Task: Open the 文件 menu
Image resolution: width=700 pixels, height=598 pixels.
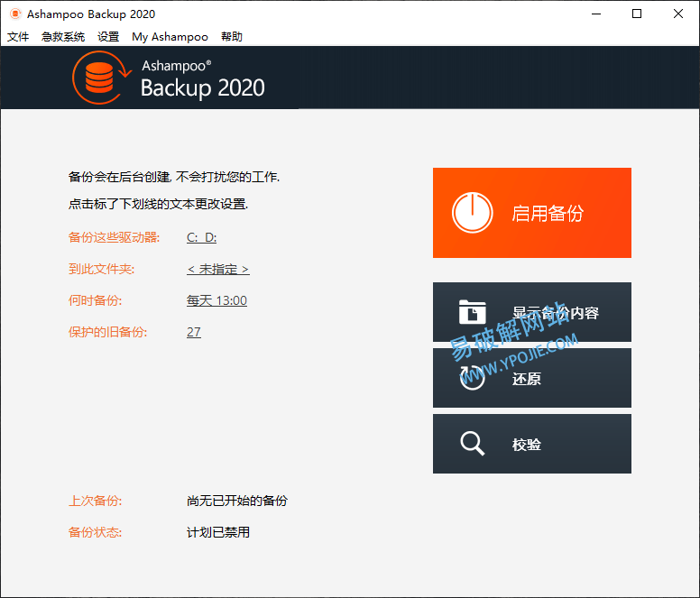Action: [x=18, y=37]
